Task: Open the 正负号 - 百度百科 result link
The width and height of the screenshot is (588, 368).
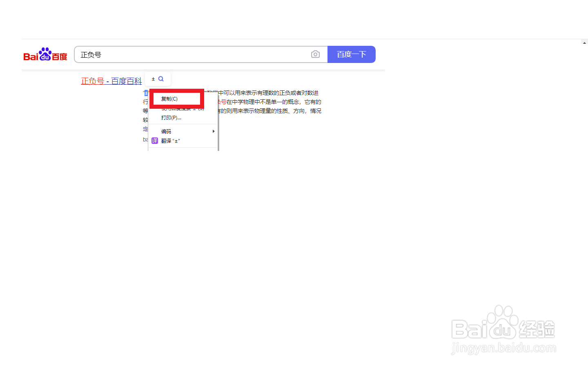Action: coord(111,81)
